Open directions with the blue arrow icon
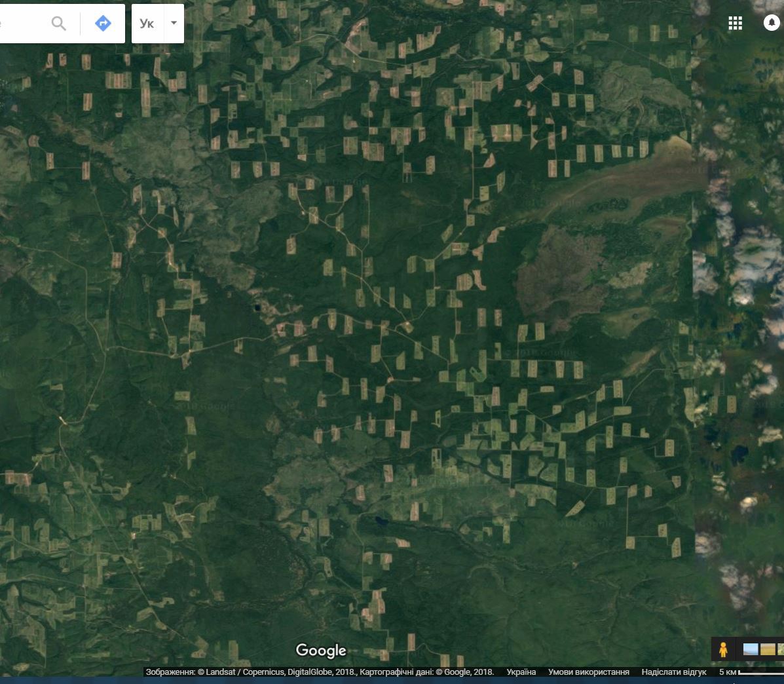784x684 pixels. coord(103,24)
